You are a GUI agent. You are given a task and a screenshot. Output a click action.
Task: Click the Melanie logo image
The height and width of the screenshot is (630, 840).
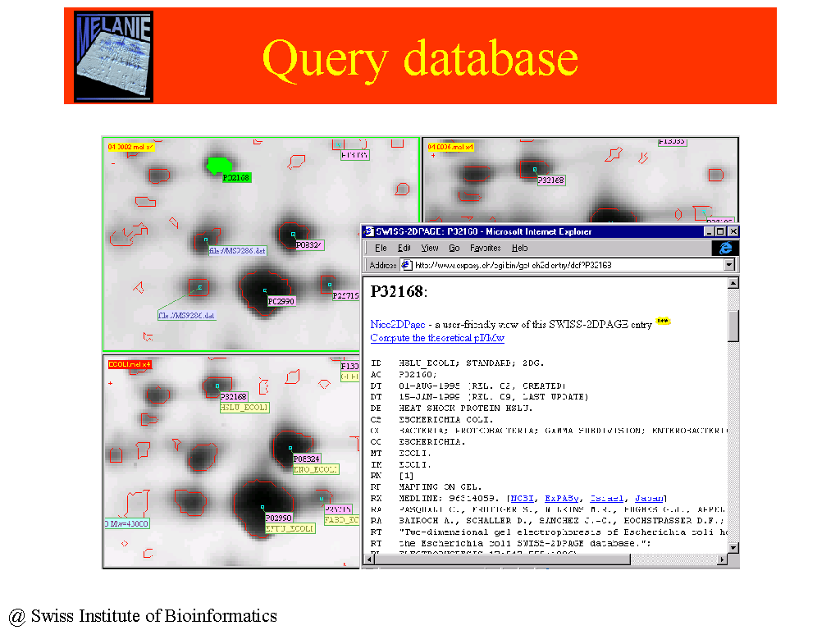pyautogui.click(x=114, y=57)
